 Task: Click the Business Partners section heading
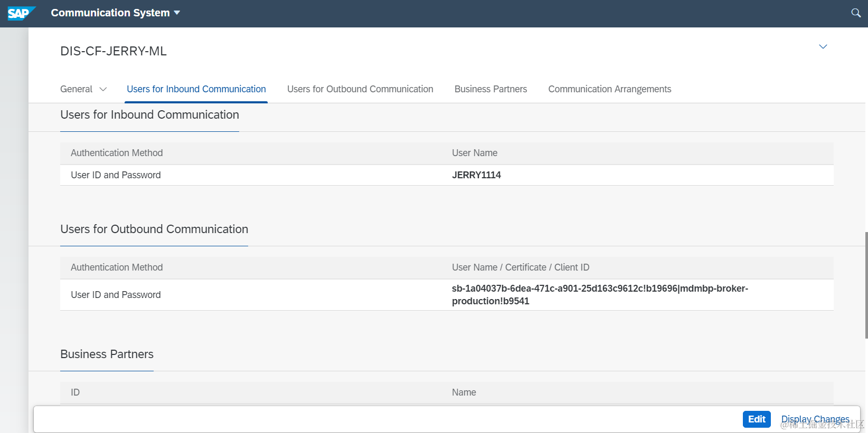click(107, 354)
